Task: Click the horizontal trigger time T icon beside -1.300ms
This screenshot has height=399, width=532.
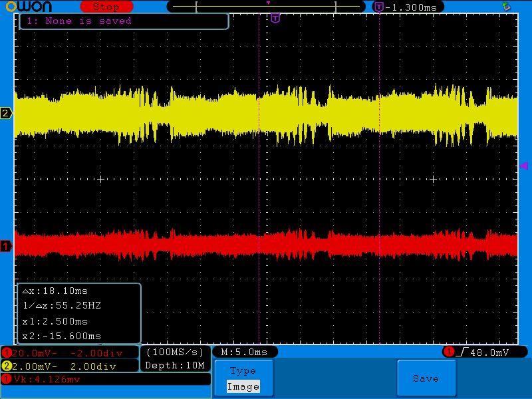Action: pos(378,7)
